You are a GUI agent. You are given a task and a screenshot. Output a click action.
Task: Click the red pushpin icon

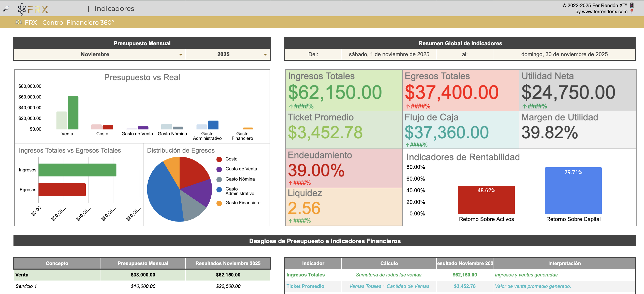tap(632, 11)
